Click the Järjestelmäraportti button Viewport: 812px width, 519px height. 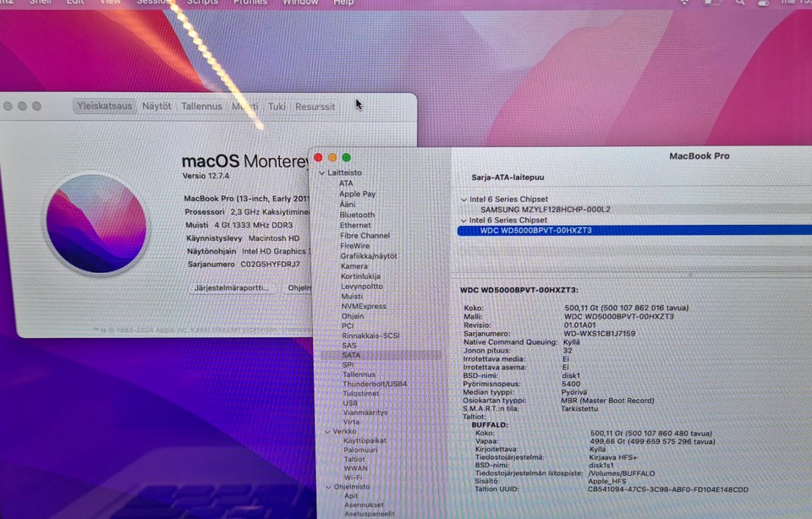(231, 287)
